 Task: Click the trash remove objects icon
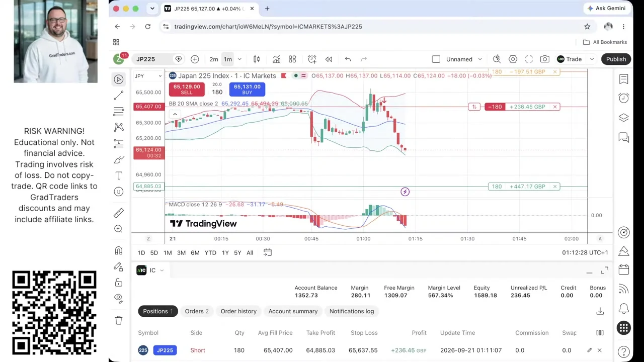point(119,320)
